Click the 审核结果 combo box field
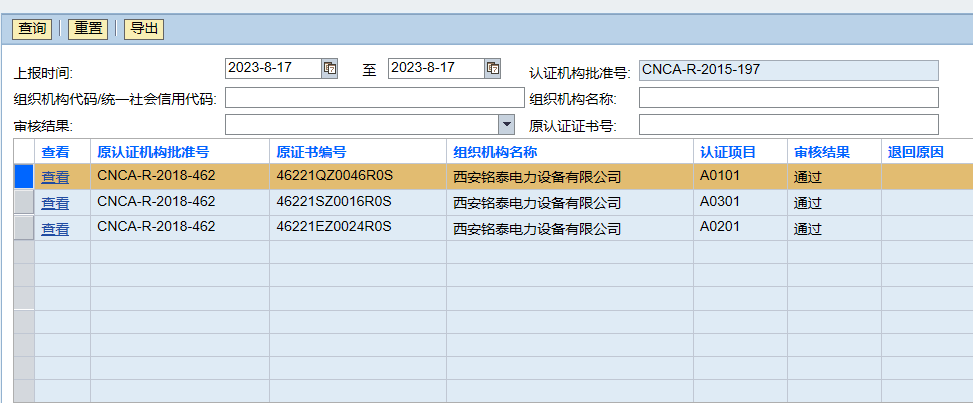 click(362, 125)
